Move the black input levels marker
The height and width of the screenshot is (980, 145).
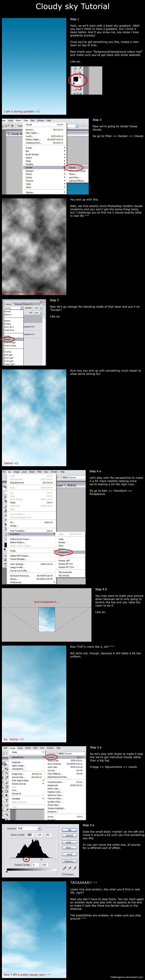(26, 860)
